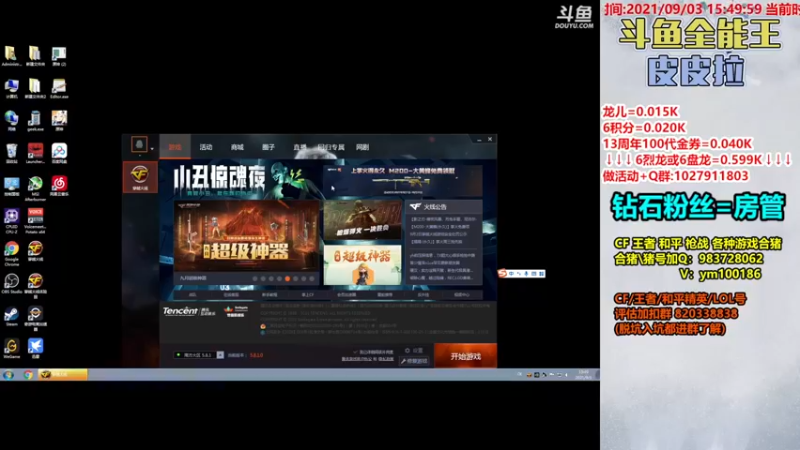Launch Steam from the desktop

11,316
